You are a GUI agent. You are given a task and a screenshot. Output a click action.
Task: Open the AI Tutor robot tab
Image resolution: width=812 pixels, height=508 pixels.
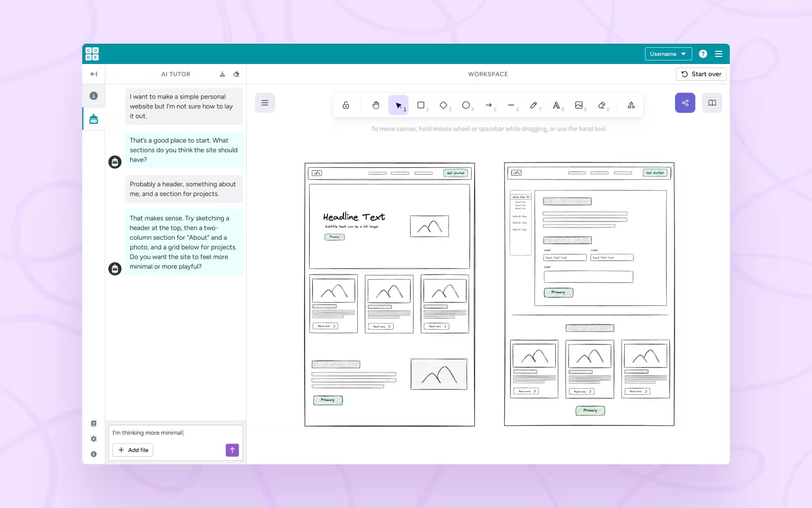[x=94, y=119]
